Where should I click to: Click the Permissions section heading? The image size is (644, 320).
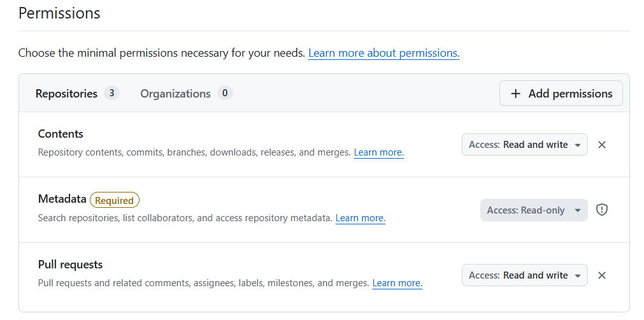coord(59,13)
